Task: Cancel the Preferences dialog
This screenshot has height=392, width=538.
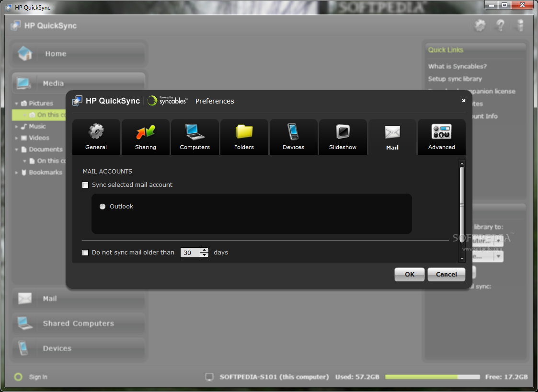Action: click(446, 274)
